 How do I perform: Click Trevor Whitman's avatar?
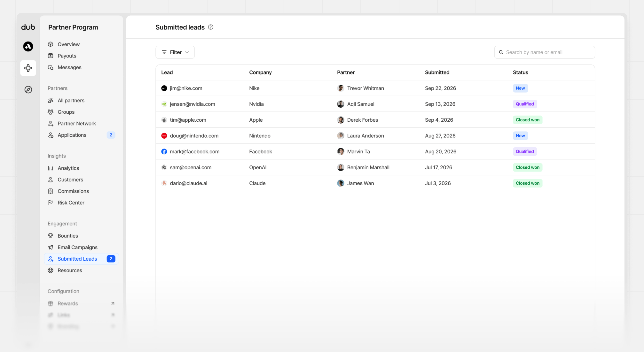click(x=341, y=88)
